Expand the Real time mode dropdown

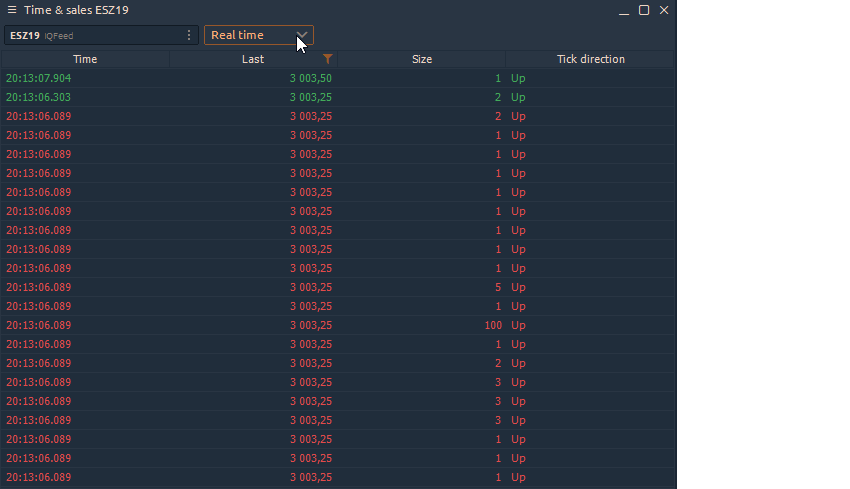coord(259,35)
